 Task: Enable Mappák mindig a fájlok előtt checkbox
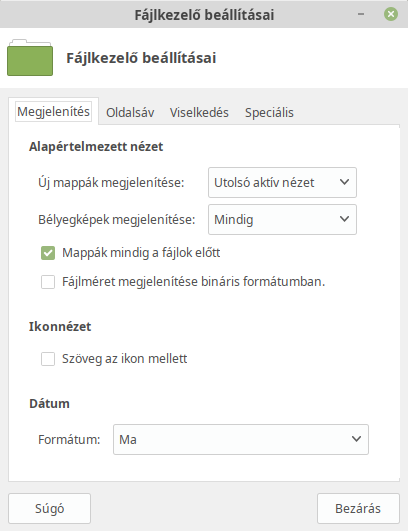point(48,253)
